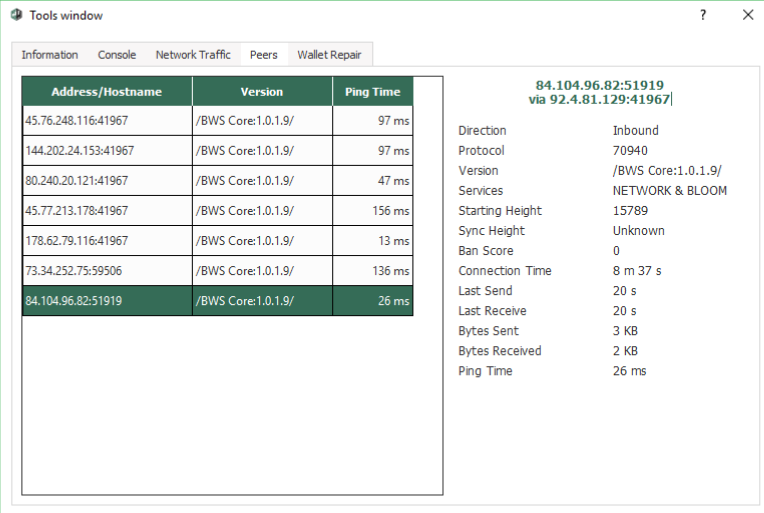The height and width of the screenshot is (513, 764).
Task: Click the wallet app icon in title bar
Action: pos(17,15)
